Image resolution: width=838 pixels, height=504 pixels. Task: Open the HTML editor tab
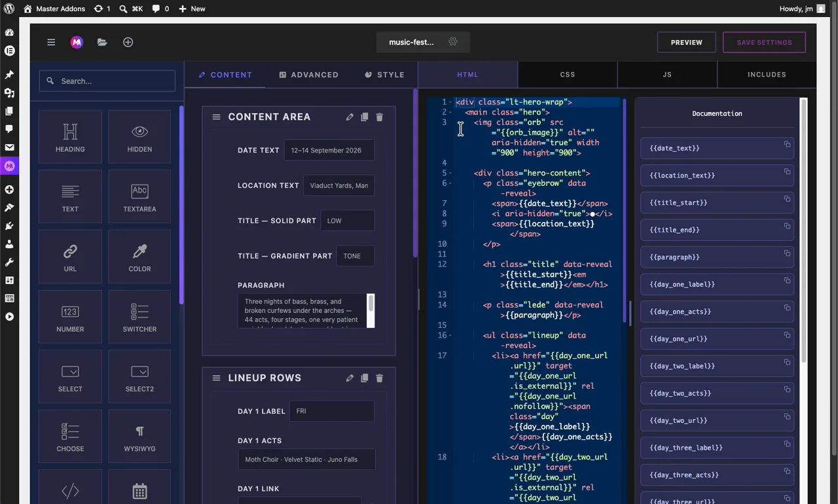pyautogui.click(x=467, y=75)
